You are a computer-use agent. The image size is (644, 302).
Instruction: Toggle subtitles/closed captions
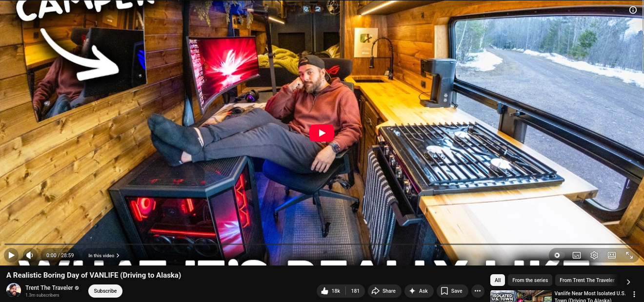pyautogui.click(x=576, y=255)
